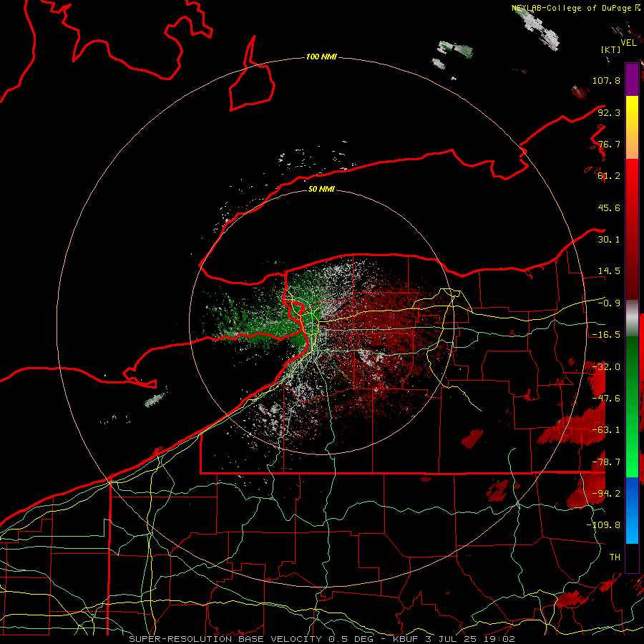Click the Super-Resolution Base Velocity caption

[x=321, y=639]
